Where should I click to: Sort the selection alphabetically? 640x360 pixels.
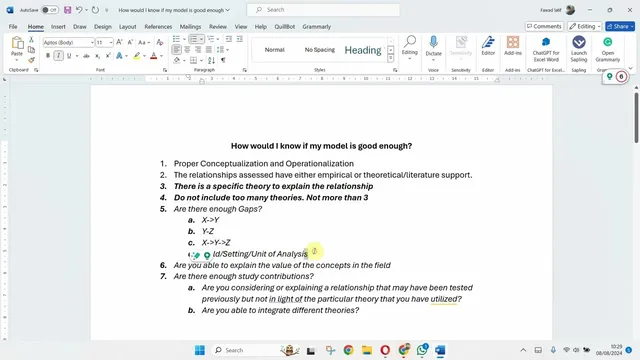tap(211, 60)
